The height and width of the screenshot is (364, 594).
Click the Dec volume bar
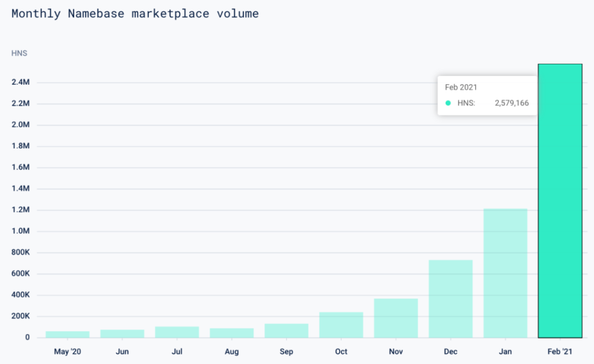coord(450,299)
